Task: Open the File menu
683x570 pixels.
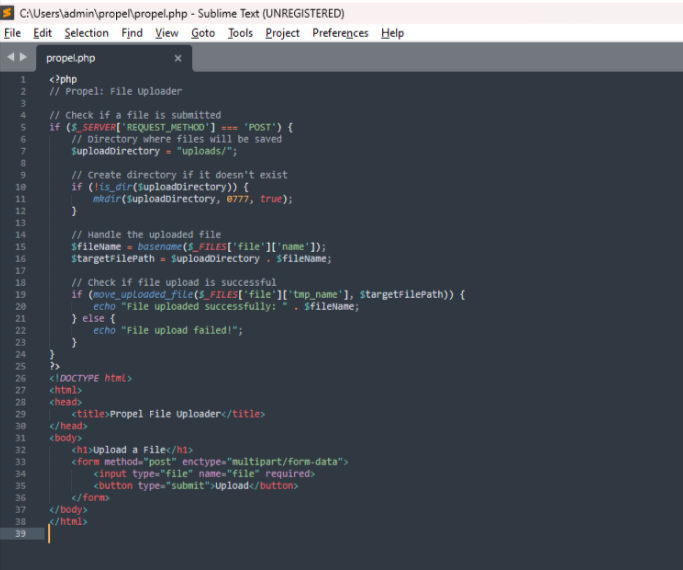Action: click(x=12, y=33)
